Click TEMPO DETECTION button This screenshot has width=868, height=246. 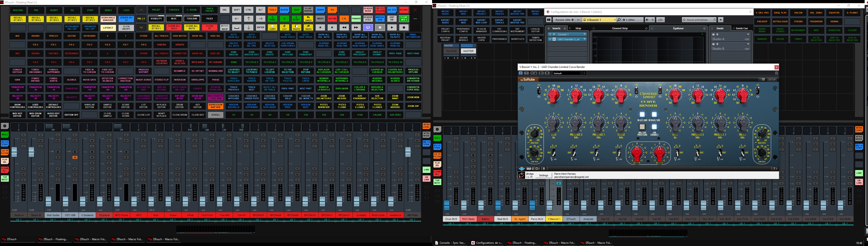pyautogui.click(x=535, y=39)
